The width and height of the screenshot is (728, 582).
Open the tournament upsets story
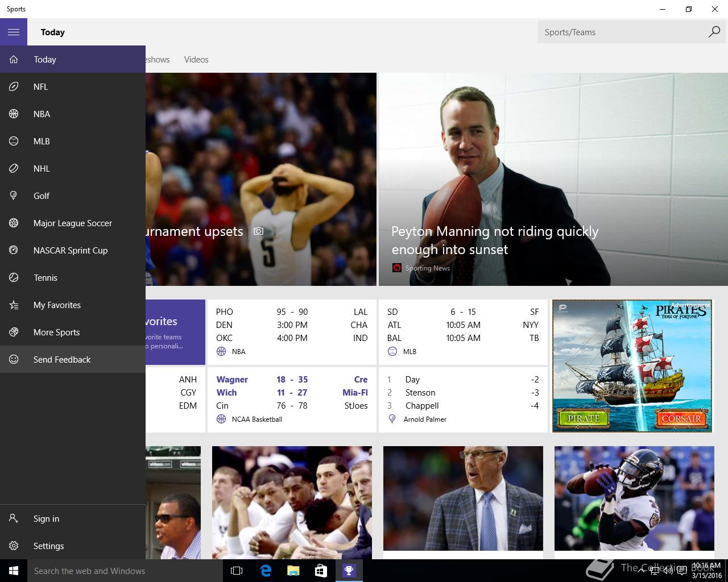click(261, 179)
